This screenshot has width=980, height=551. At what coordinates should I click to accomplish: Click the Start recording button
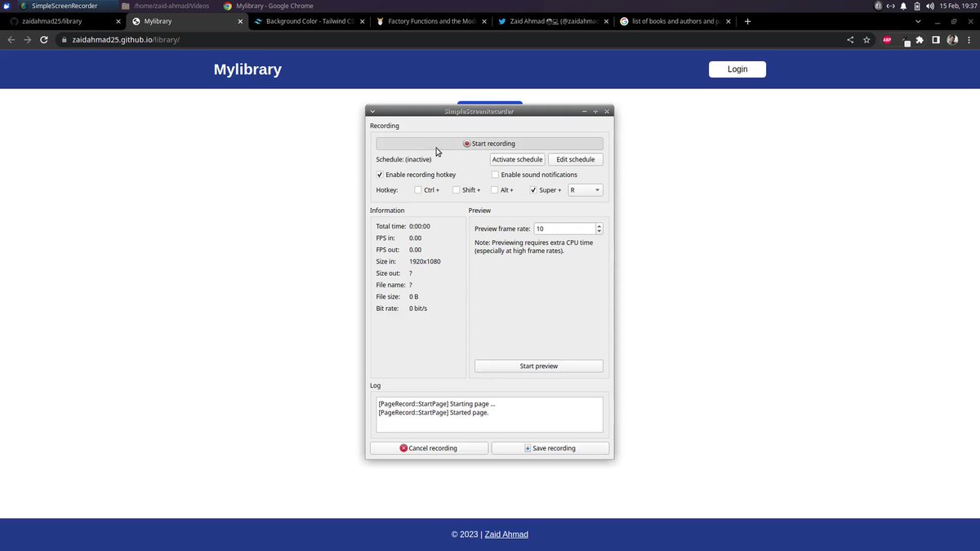(x=490, y=144)
